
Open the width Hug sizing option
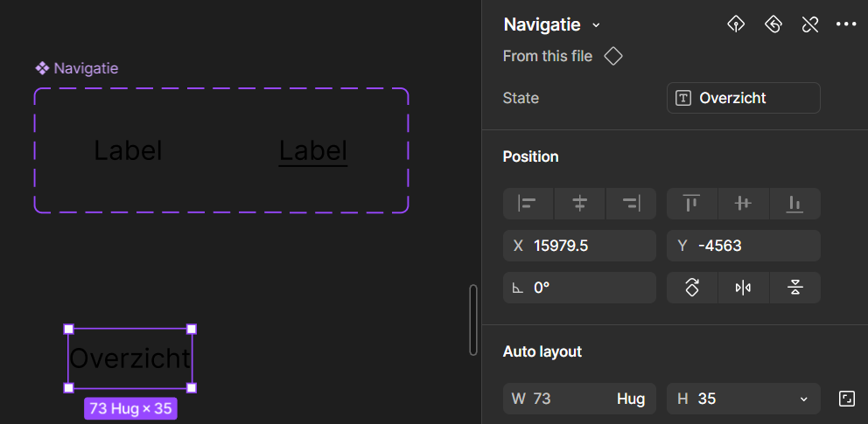point(631,399)
